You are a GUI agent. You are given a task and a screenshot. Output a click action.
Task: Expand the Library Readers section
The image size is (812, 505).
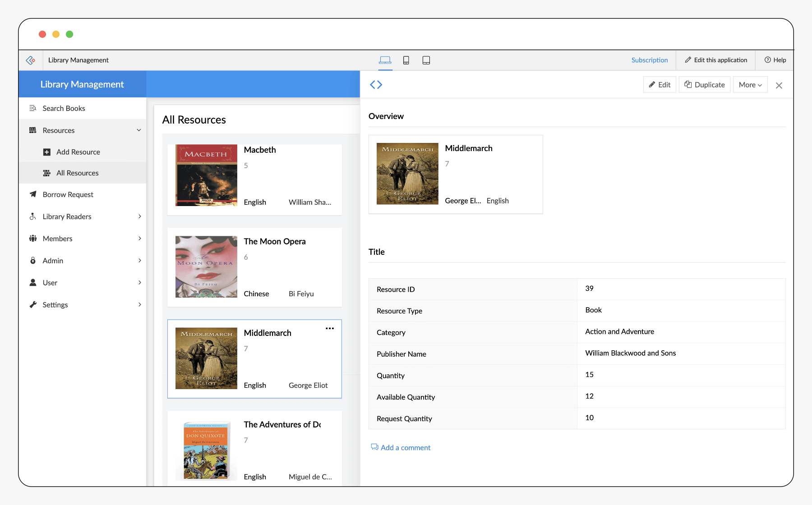coord(139,216)
